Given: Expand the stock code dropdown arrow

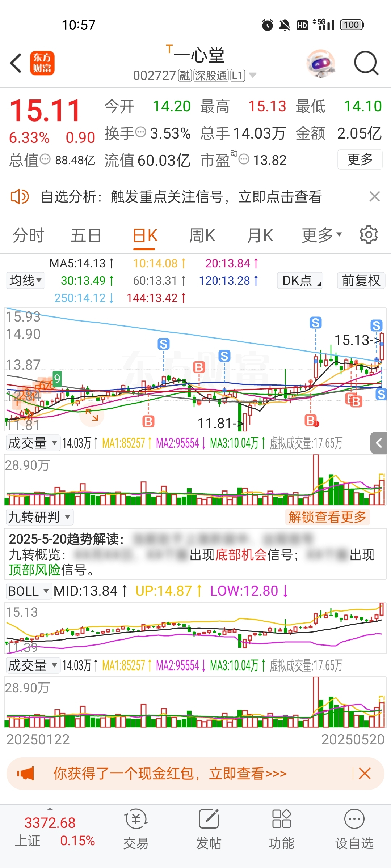Looking at the screenshot, I should [253, 75].
